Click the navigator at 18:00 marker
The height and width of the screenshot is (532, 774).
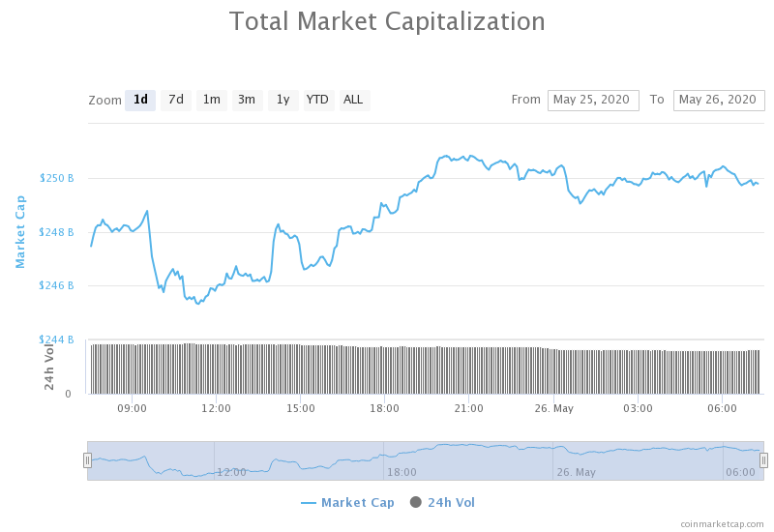click(x=401, y=472)
